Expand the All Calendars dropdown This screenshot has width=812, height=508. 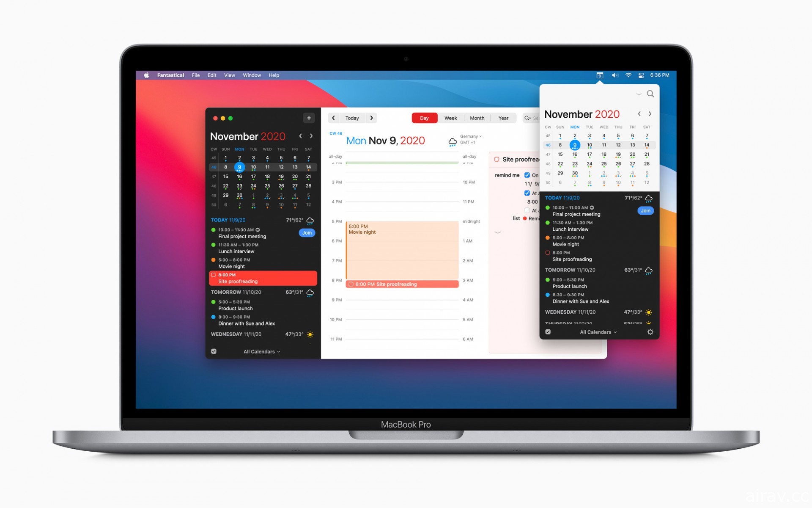(x=261, y=352)
